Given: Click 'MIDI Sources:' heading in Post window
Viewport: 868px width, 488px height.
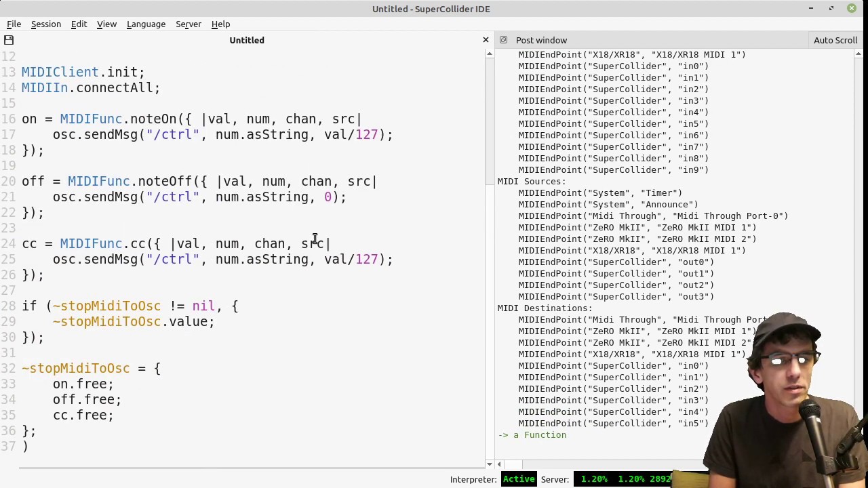Looking at the screenshot, I should pos(532,181).
